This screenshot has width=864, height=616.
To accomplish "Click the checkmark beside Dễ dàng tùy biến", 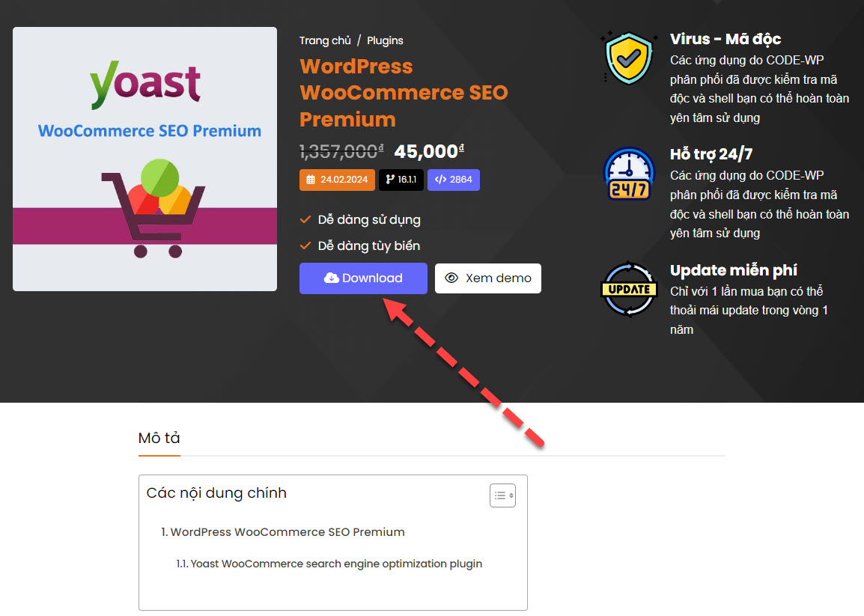I will (305, 246).
